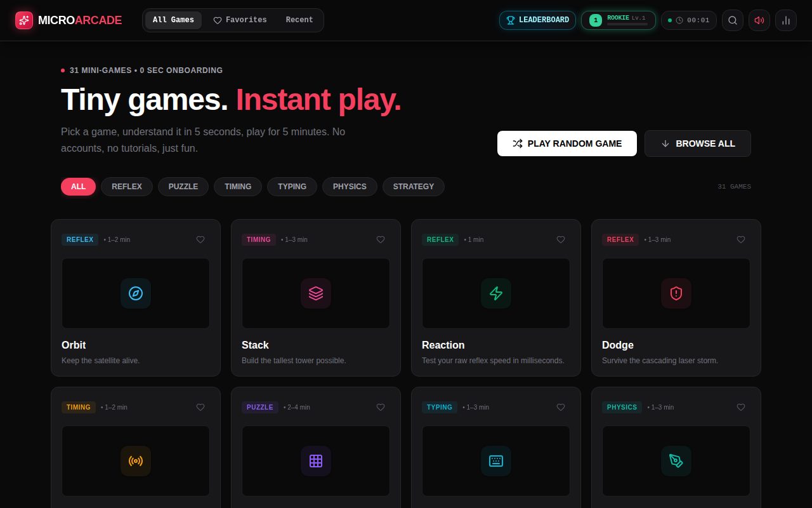
Task: Click REFLEX tag on Orbit card
Action: [x=80, y=239]
